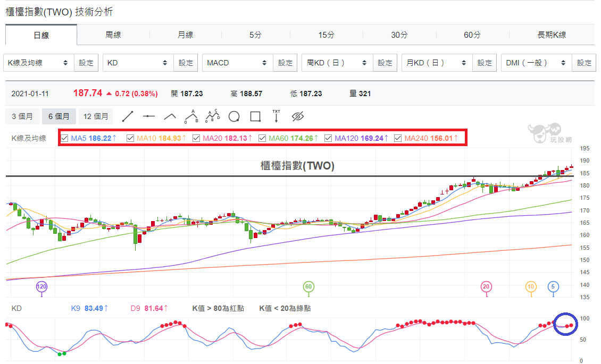This screenshot has height=364, width=601.
Task: Select the horizontal line drawing tool
Action: pos(149,116)
